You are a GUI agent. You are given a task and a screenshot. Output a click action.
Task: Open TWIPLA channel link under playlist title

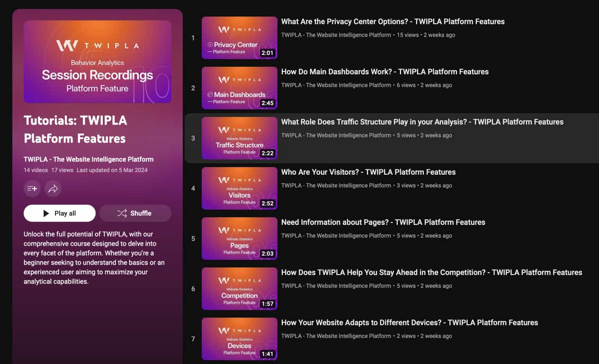point(89,160)
